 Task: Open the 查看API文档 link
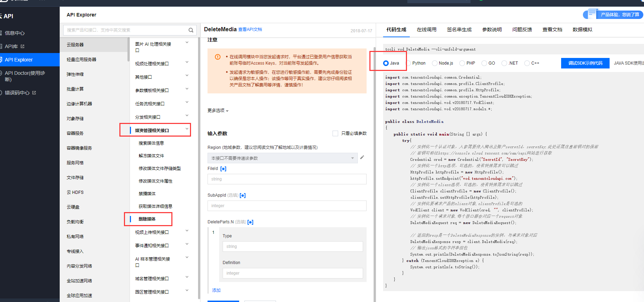coord(250,29)
